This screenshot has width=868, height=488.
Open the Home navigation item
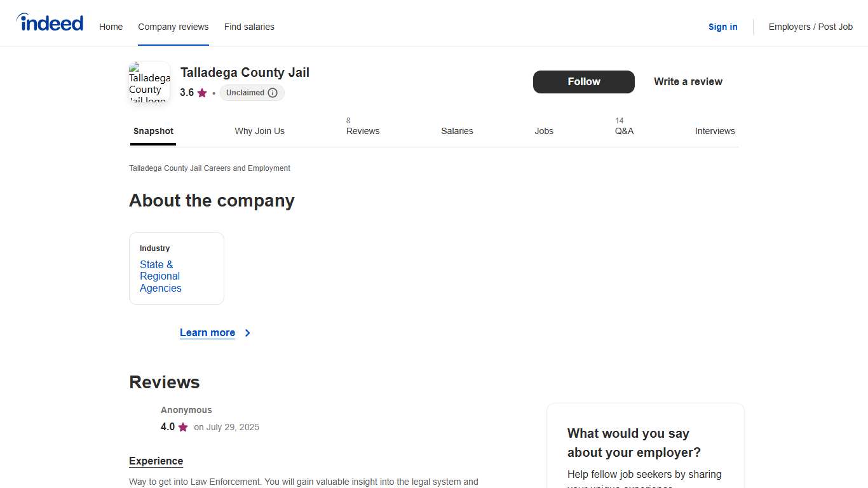111,27
